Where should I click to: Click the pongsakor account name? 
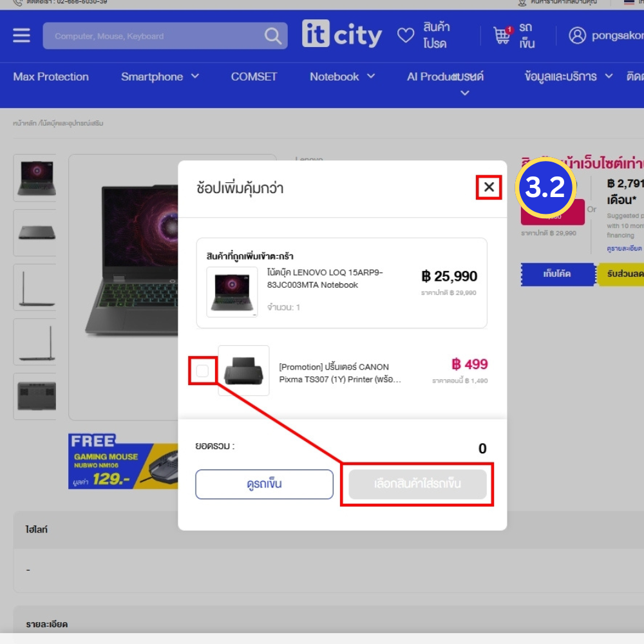(618, 35)
